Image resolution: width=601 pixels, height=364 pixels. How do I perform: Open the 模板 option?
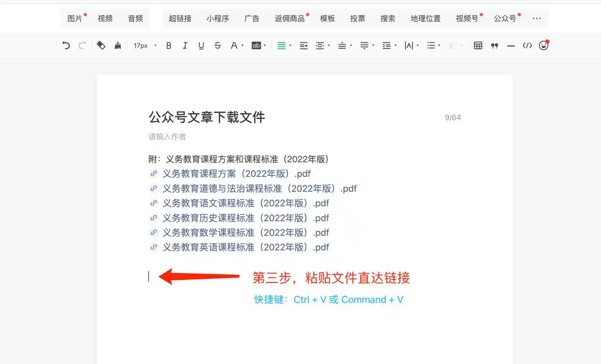point(328,18)
